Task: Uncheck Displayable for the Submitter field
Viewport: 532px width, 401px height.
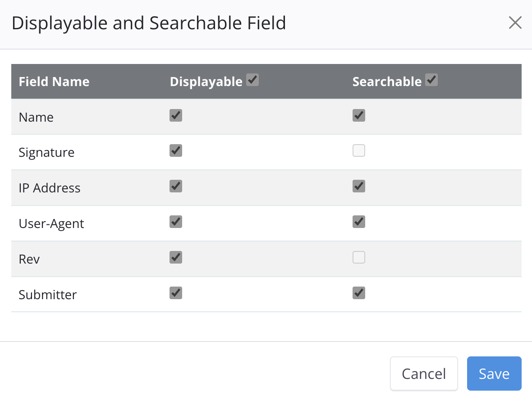Action: pos(176,293)
